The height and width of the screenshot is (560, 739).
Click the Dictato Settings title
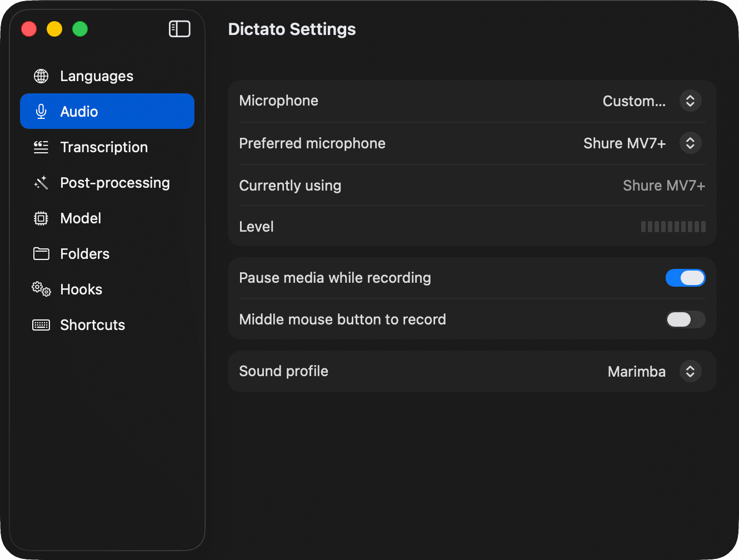pyautogui.click(x=291, y=29)
